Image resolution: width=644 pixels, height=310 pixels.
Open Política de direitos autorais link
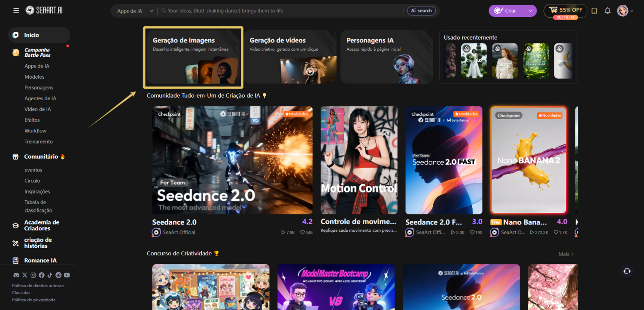[38, 286]
